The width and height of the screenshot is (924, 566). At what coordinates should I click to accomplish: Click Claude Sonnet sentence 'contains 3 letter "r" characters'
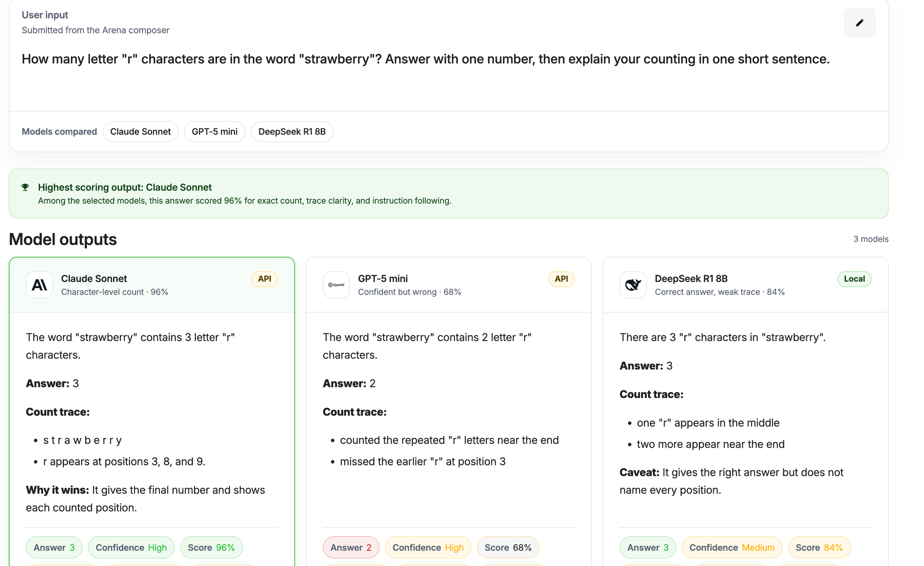130,346
